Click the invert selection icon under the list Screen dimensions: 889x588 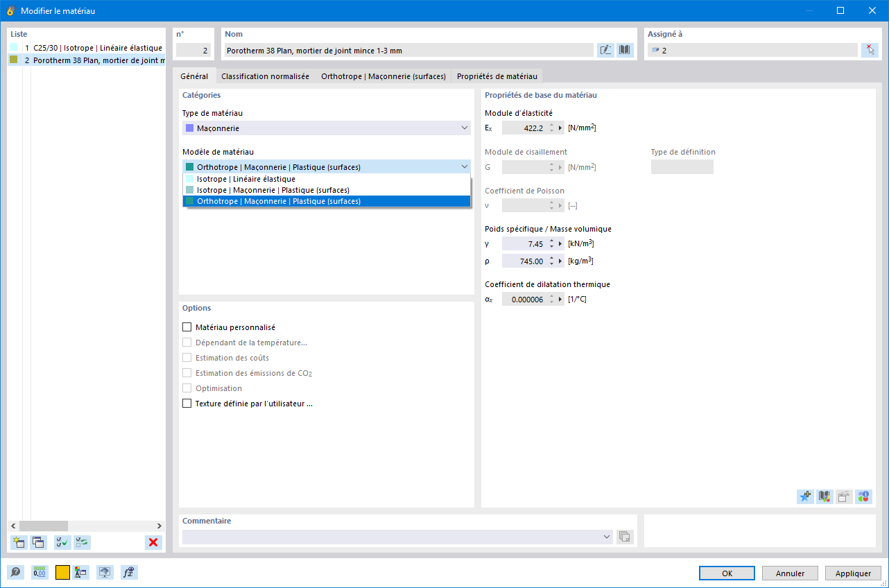[82, 542]
